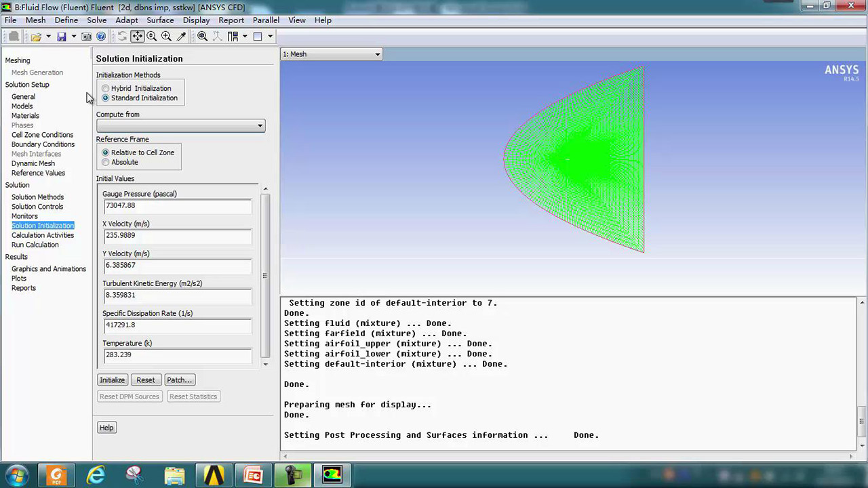Viewport: 868px width, 488px height.
Task: Click the Turbulent Kinetic Energy field
Action: [177, 295]
